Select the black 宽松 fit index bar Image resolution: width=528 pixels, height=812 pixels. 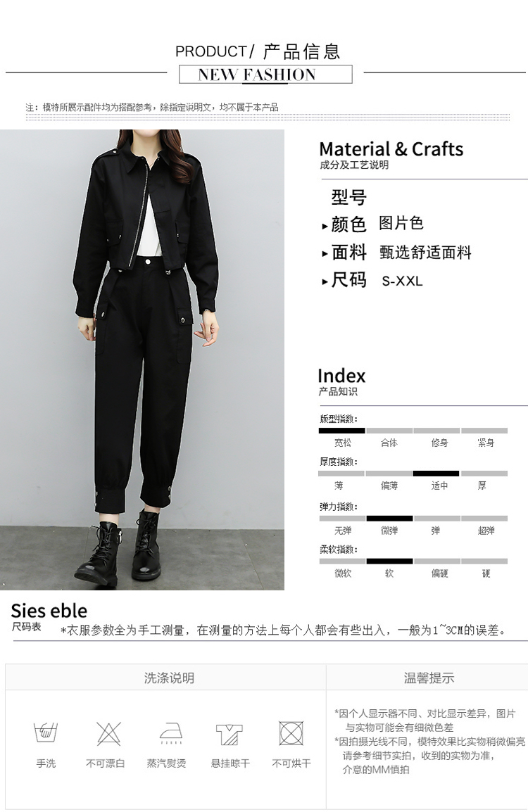[x=342, y=431]
